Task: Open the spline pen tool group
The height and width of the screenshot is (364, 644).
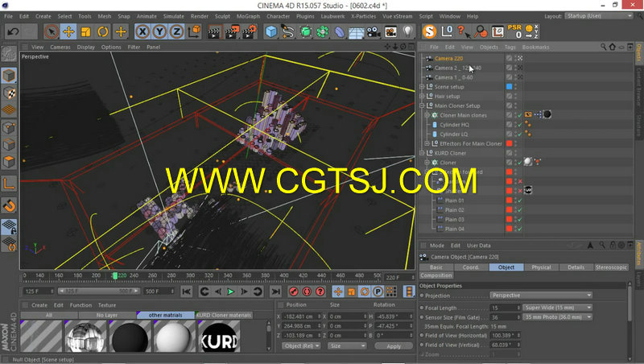Action: 288,31
